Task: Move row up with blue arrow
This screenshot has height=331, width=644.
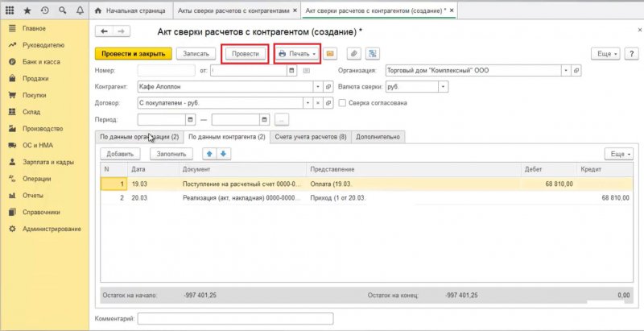Action: (x=210, y=153)
